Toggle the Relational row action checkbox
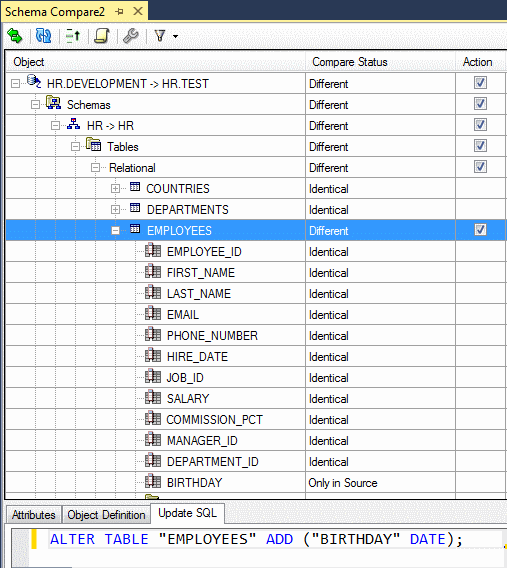507x568 pixels. 480,167
